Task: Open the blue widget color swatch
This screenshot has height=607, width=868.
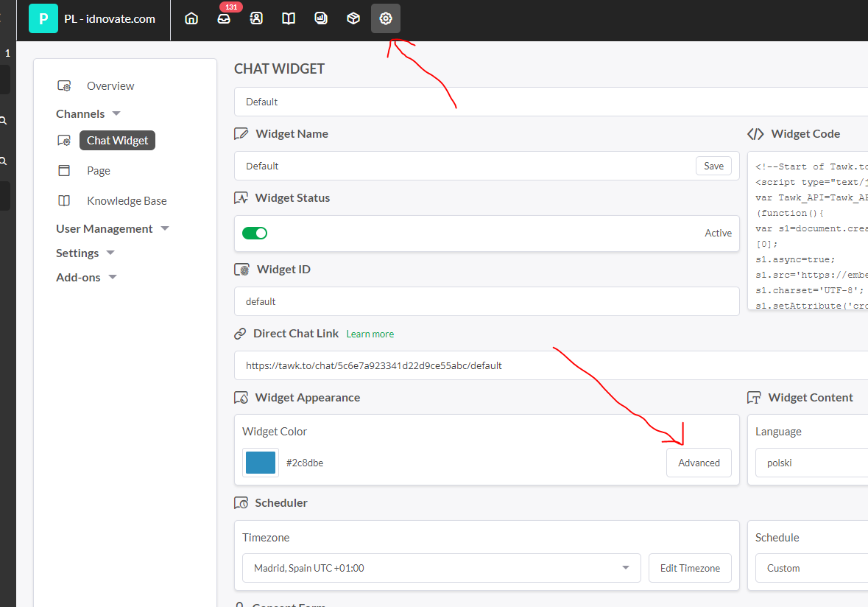Action: [x=260, y=463]
